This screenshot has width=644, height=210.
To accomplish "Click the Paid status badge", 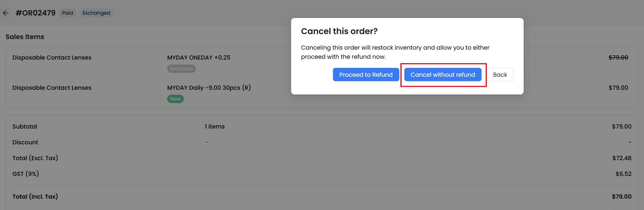I will click(x=67, y=13).
